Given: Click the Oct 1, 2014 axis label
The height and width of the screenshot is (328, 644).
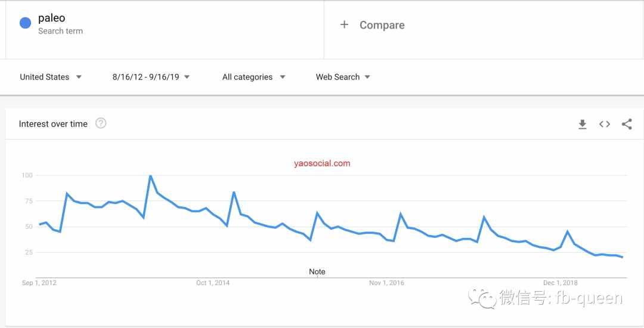Looking at the screenshot, I should point(213,283).
